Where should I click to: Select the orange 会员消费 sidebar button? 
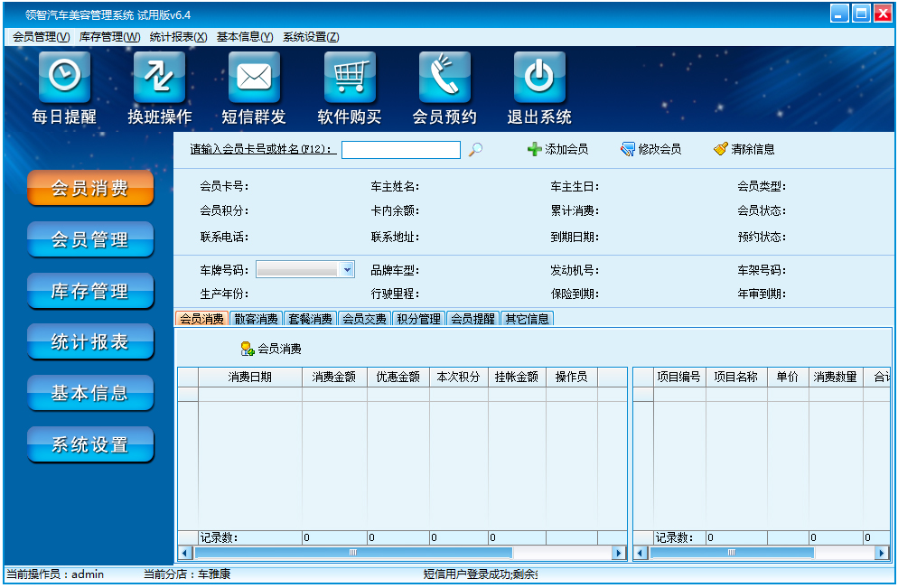pos(90,188)
